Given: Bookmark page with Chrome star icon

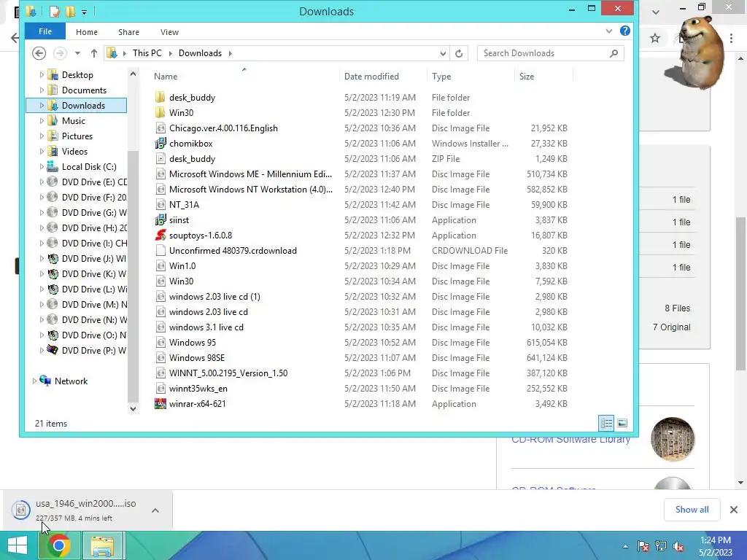Looking at the screenshot, I should point(655,38).
